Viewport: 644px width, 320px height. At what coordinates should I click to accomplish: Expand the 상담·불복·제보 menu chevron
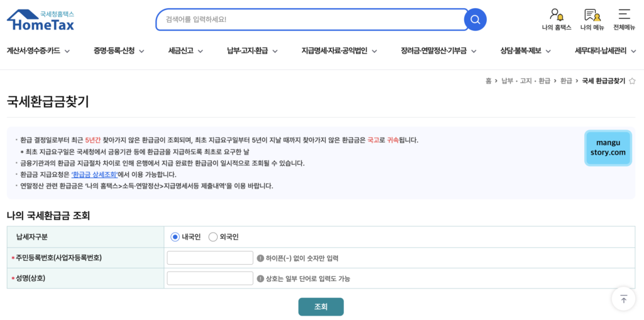coord(548,52)
